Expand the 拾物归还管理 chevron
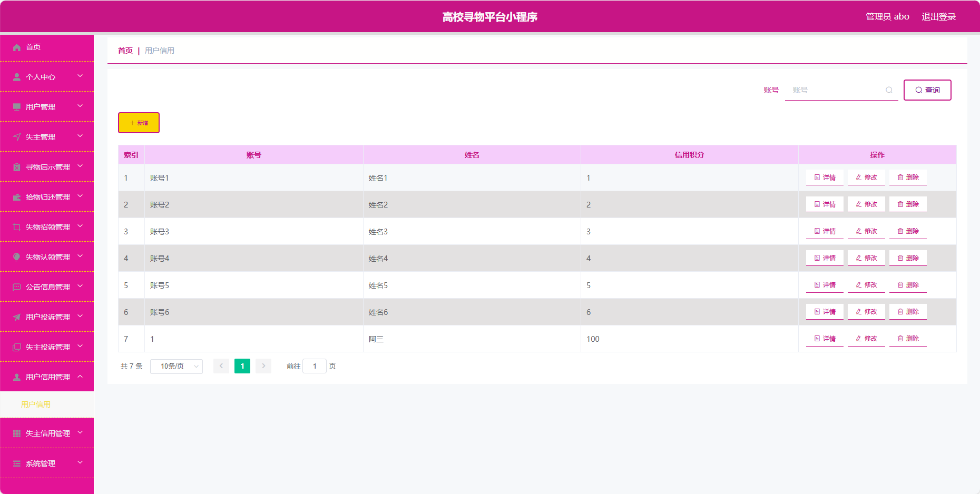This screenshot has width=980, height=494. pos(80,196)
